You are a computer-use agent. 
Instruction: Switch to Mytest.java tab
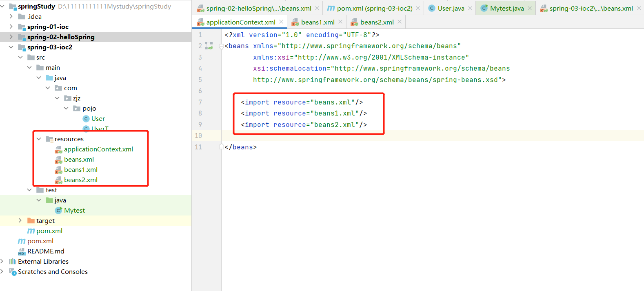tap(506, 8)
